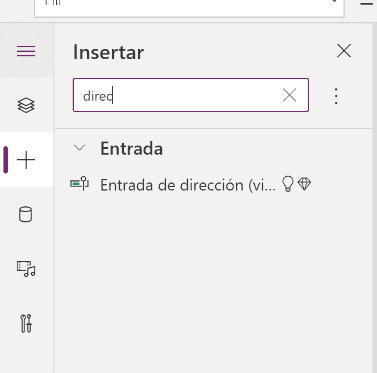Click the Entrada category heading

132,148
